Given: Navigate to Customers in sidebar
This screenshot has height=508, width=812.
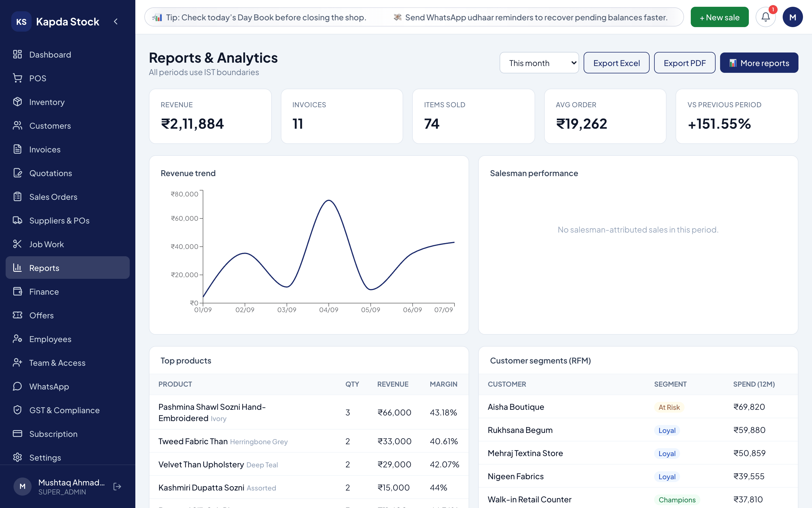Looking at the screenshot, I should click(x=68, y=126).
